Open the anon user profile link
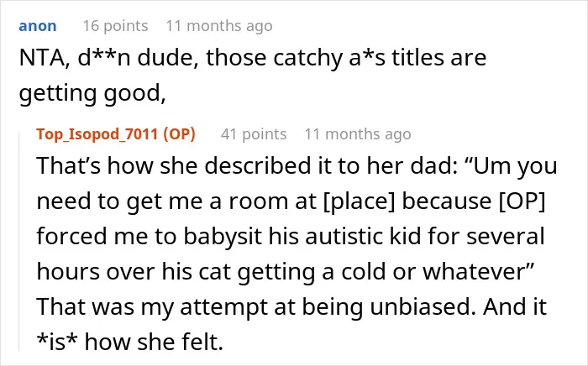This screenshot has height=366, width=588. pos(38,26)
